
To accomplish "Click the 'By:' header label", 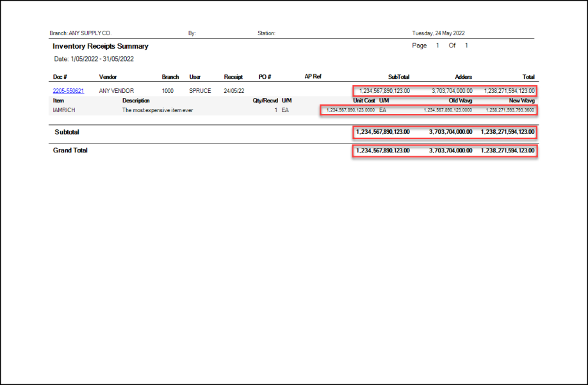I will point(192,33).
